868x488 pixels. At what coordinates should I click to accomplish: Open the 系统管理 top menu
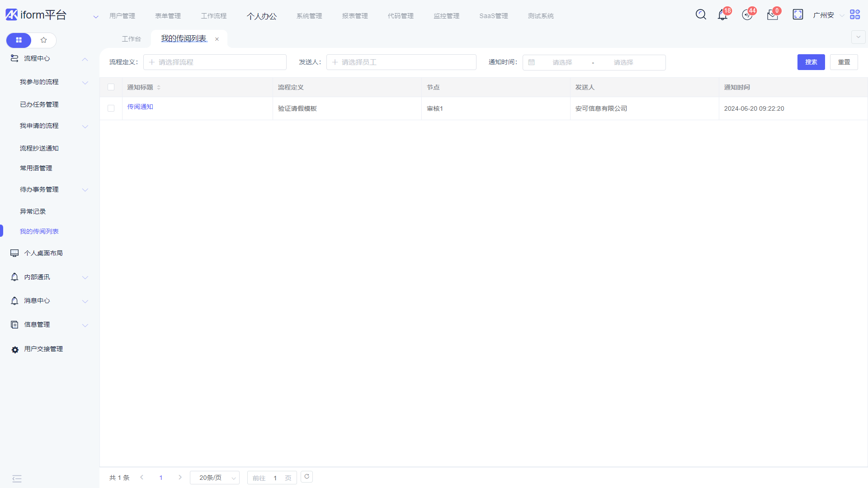(x=309, y=16)
